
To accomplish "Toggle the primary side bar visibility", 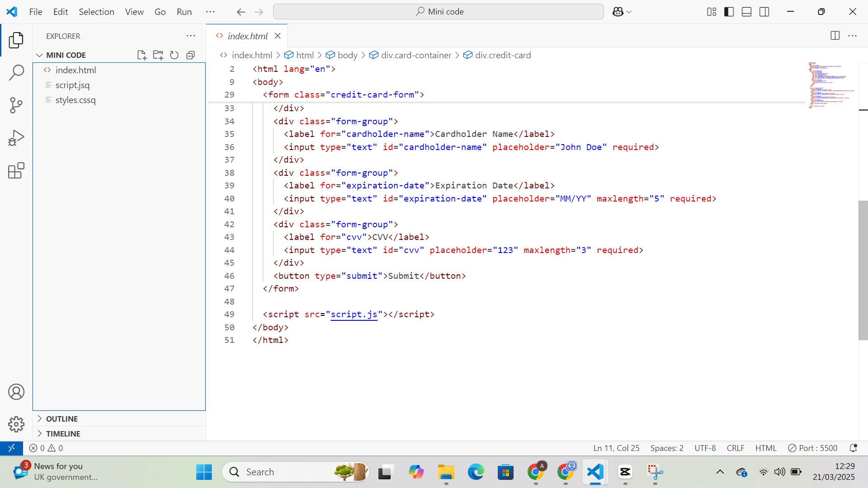I will pyautogui.click(x=729, y=11).
